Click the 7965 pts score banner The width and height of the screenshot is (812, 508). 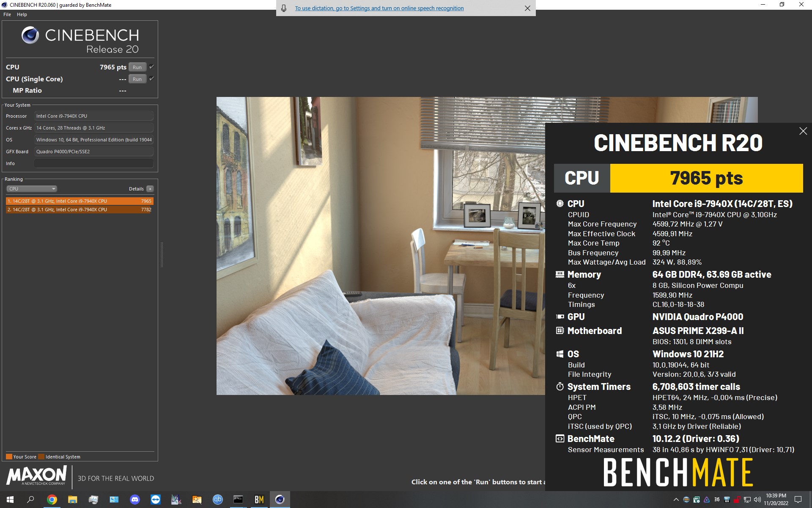point(706,178)
